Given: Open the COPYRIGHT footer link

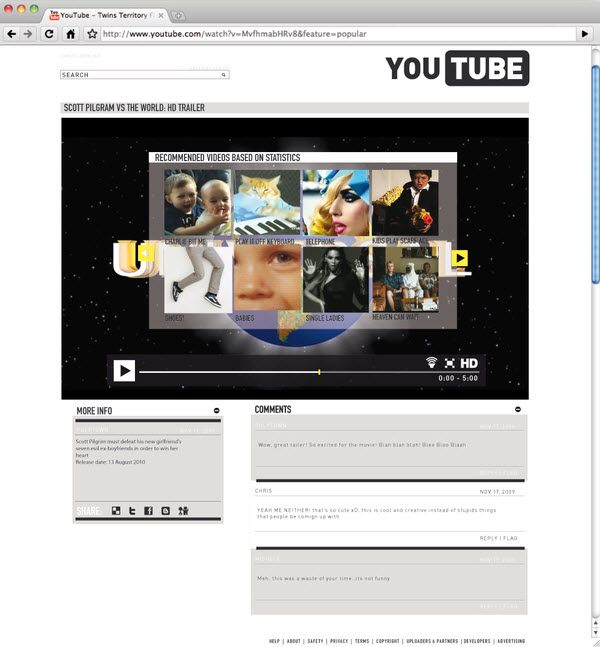Looking at the screenshot, I should (x=387, y=641).
